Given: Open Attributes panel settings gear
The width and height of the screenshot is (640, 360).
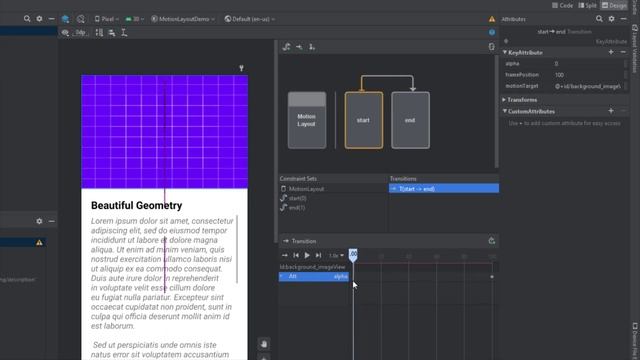Looking at the screenshot, I should [x=611, y=19].
